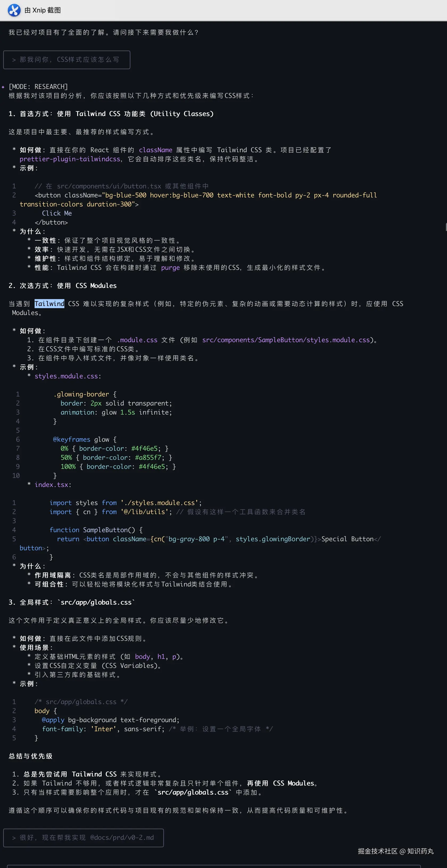Click the "@apply" directive in the code
This screenshot has width=447, height=868.
pyautogui.click(x=53, y=720)
